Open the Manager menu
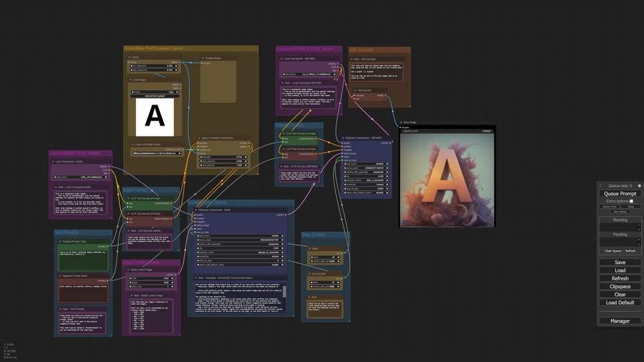This screenshot has width=644, height=362. 620,321
